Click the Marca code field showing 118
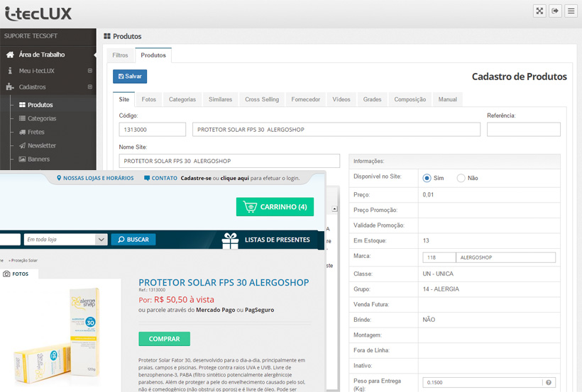 (x=439, y=257)
